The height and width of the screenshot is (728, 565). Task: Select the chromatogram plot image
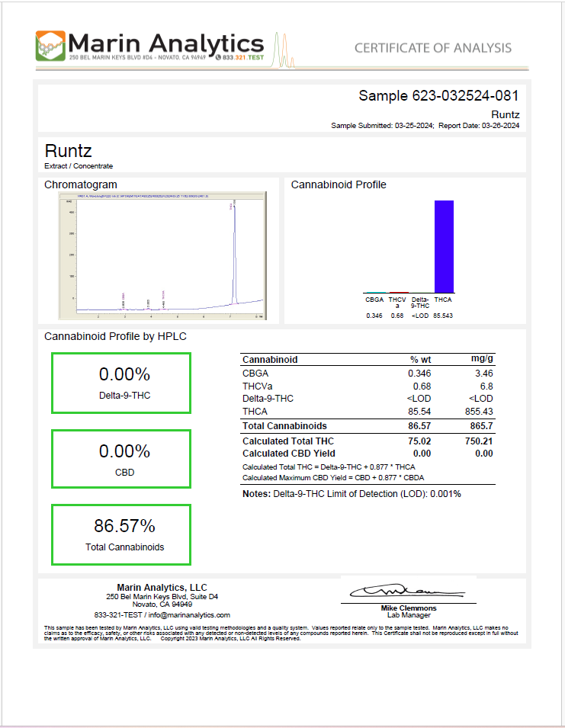162,255
